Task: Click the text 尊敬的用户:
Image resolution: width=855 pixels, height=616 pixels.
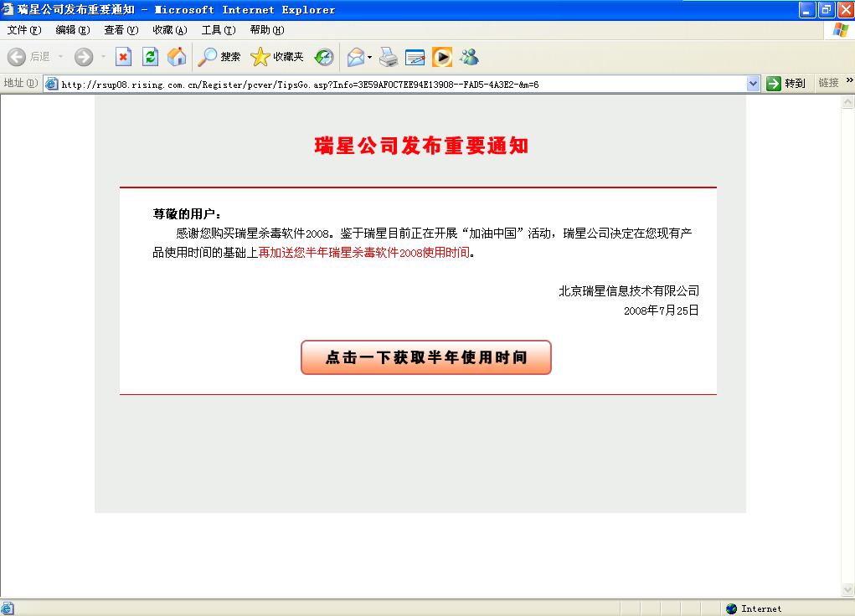Action: pyautogui.click(x=187, y=214)
